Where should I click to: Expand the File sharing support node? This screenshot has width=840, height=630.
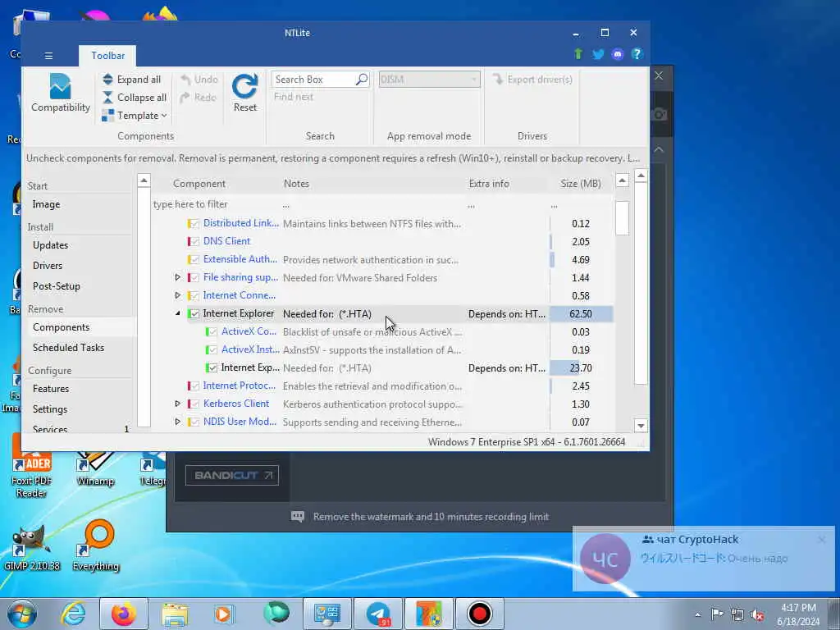(178, 277)
